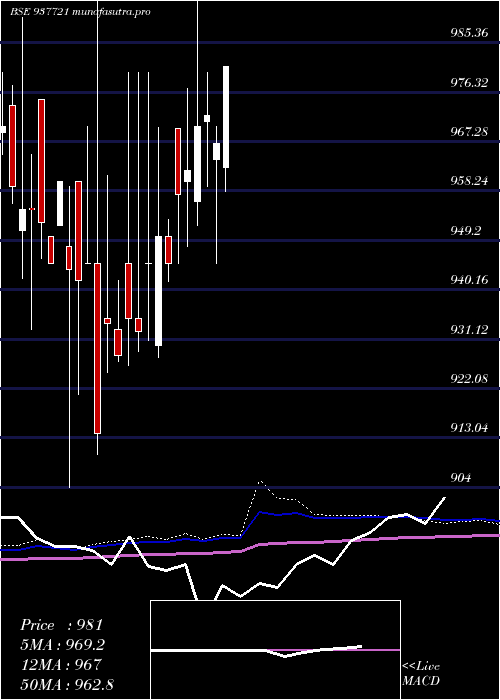The height and width of the screenshot is (700, 500).
Task: Click the 967.28 price axis label
Action: pyautogui.click(x=469, y=132)
